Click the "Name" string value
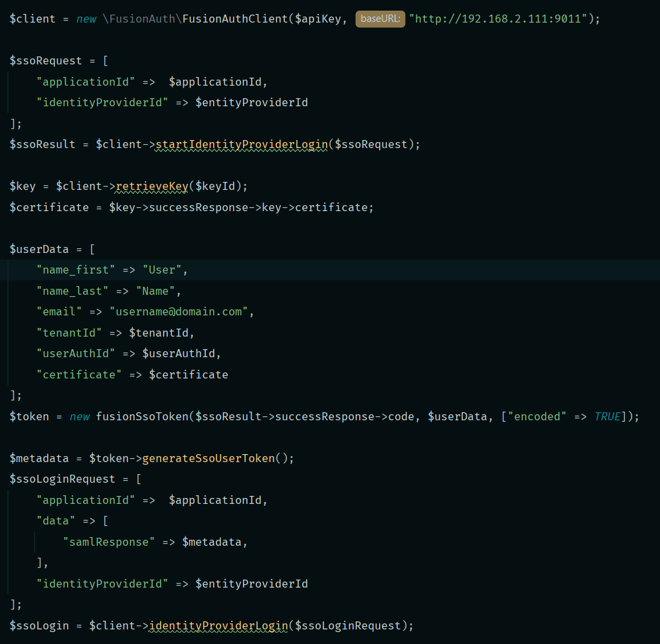 pyautogui.click(x=155, y=291)
